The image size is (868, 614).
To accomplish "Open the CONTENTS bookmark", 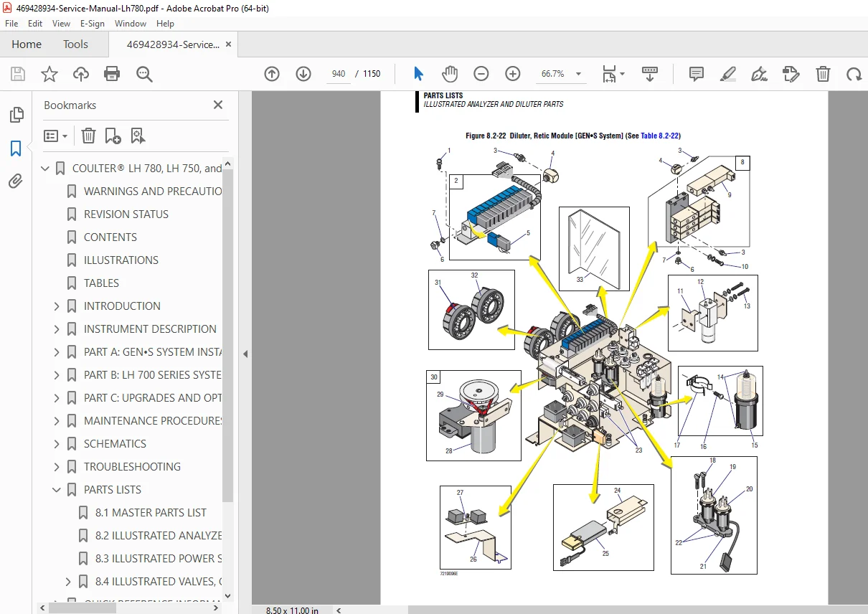I will tap(110, 237).
